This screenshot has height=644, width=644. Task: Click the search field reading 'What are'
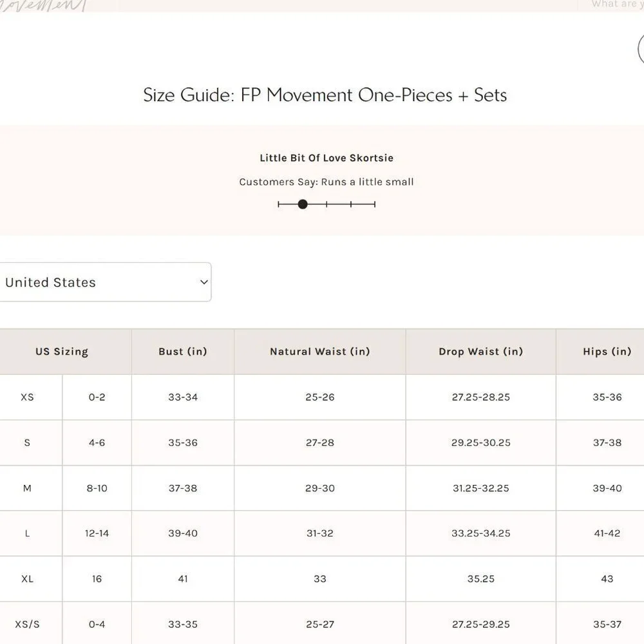[611, 5]
